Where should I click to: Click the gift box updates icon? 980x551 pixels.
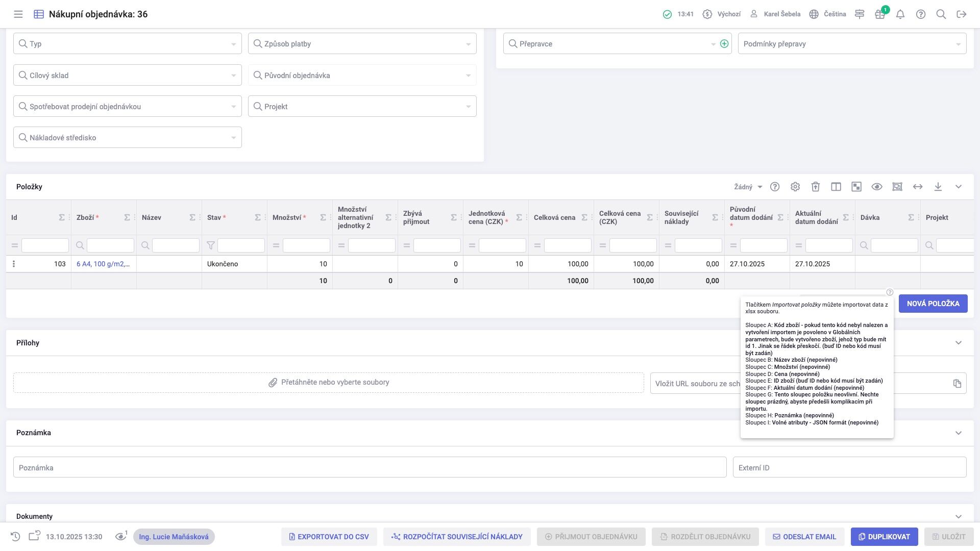(879, 14)
